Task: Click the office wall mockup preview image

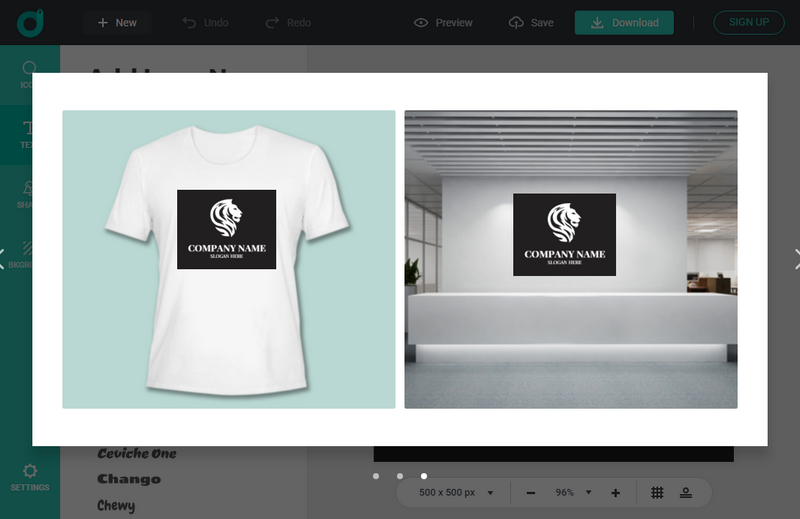Action: pyautogui.click(x=570, y=259)
